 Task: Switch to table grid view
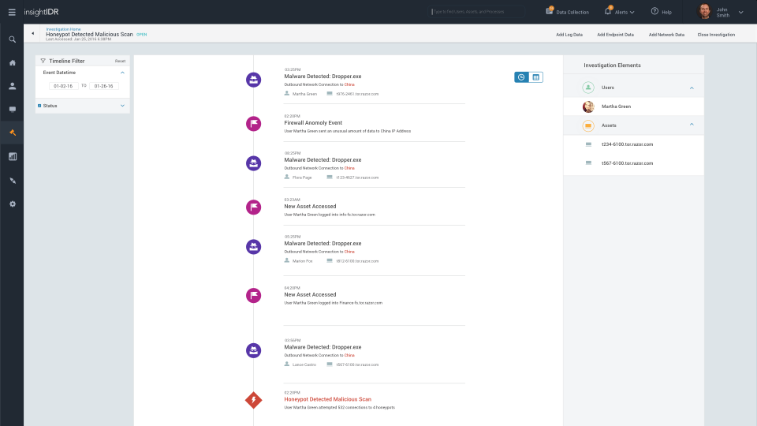(536, 77)
